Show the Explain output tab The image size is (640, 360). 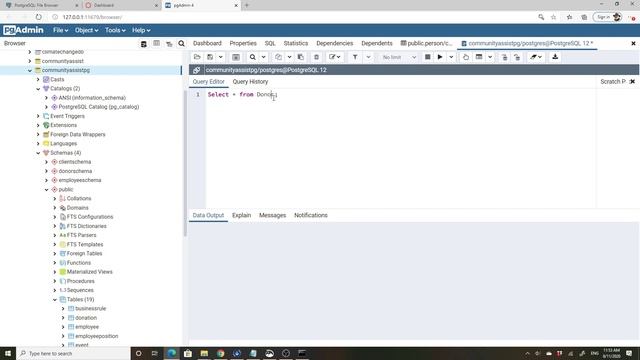(242, 215)
